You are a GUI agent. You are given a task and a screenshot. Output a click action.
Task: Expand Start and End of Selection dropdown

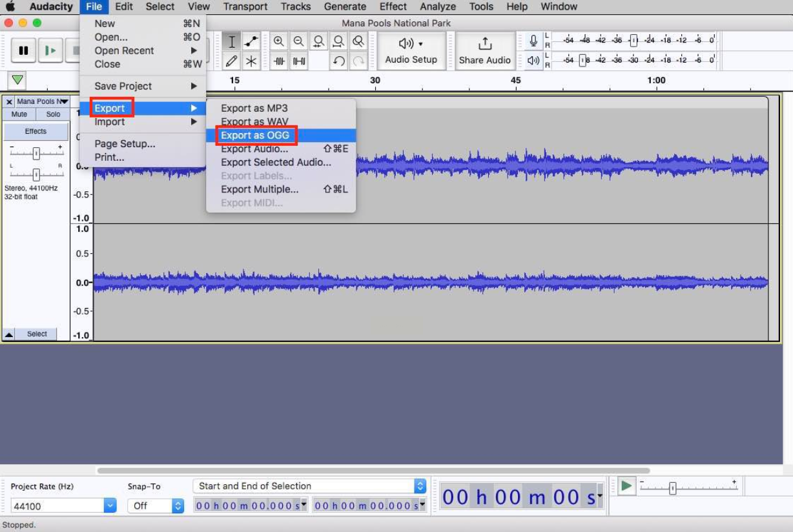pos(420,486)
